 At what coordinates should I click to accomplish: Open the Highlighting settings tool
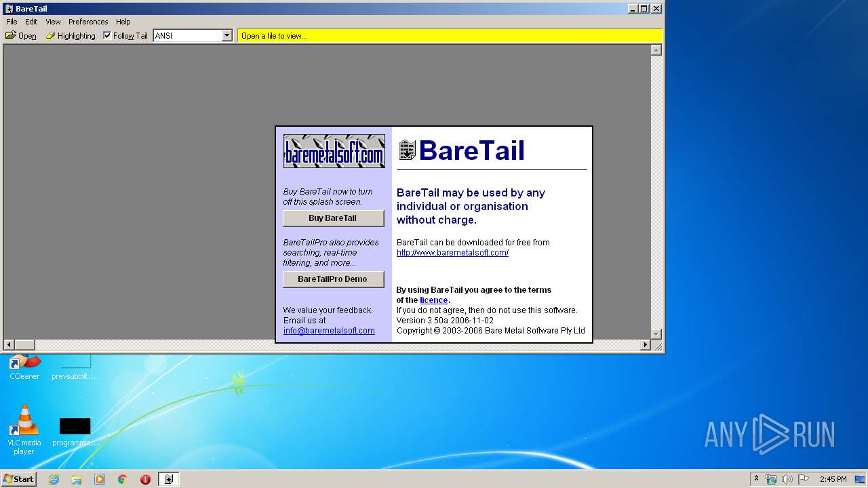point(71,36)
